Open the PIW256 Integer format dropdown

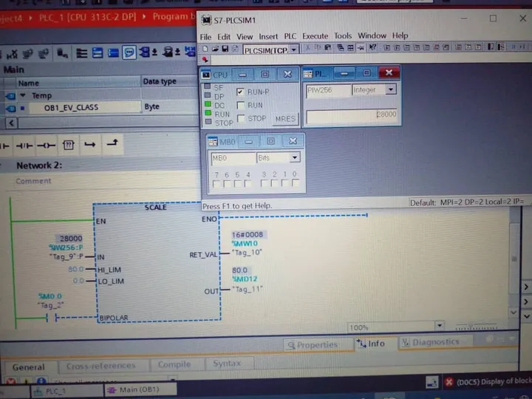(391, 89)
